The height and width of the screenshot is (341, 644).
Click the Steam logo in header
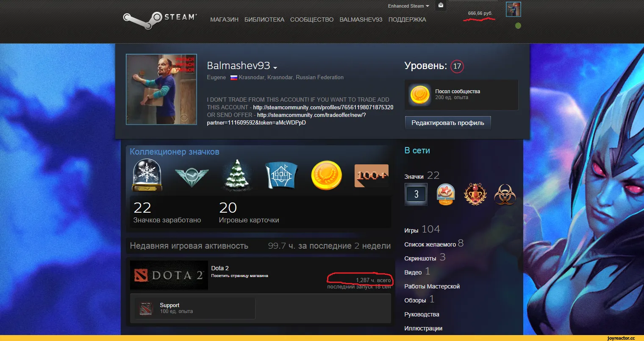click(x=160, y=20)
